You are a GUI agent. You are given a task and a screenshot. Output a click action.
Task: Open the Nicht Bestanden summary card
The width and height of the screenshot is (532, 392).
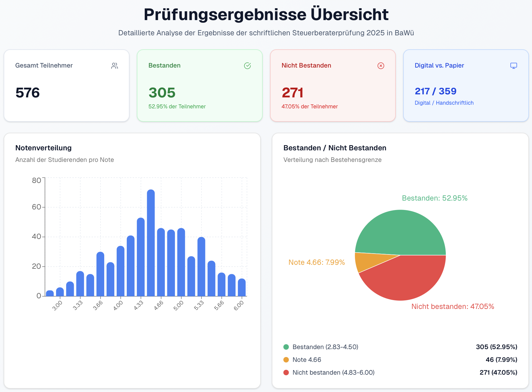(333, 86)
